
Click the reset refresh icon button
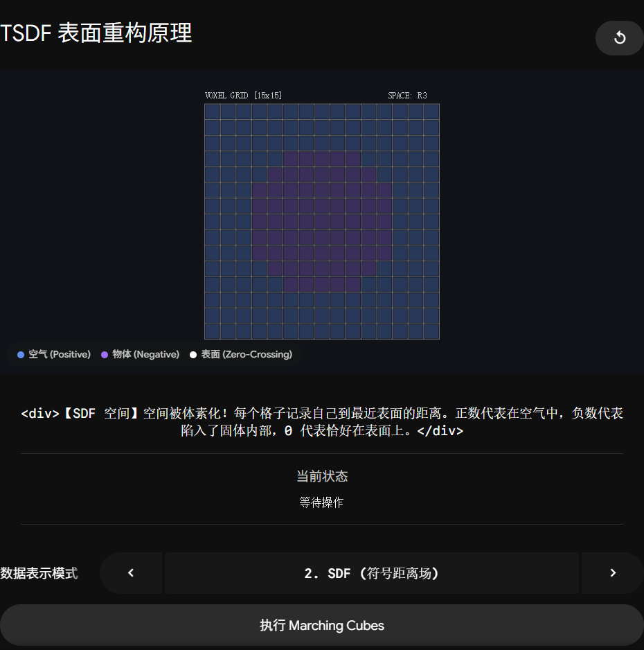pyautogui.click(x=619, y=37)
